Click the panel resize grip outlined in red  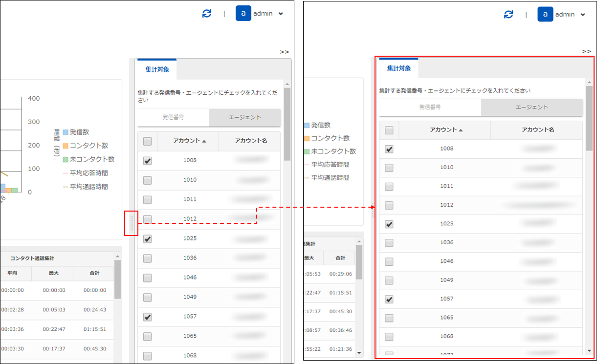[132, 223]
